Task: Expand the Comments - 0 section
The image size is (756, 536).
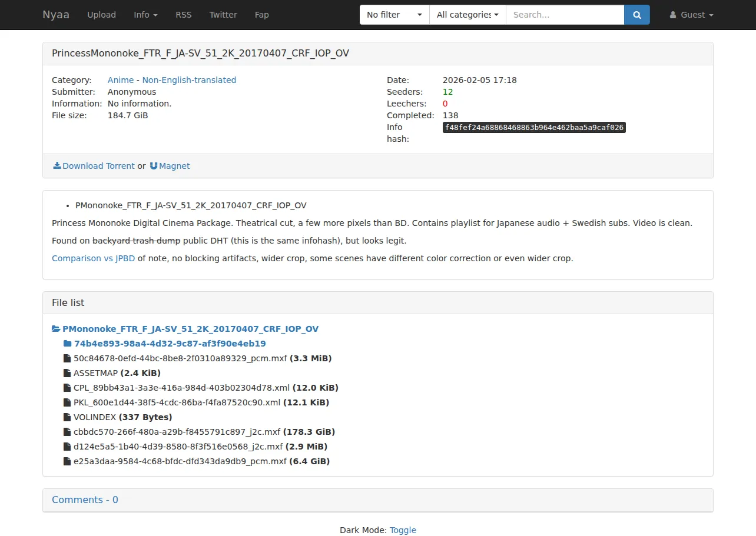Action: pyautogui.click(x=85, y=500)
